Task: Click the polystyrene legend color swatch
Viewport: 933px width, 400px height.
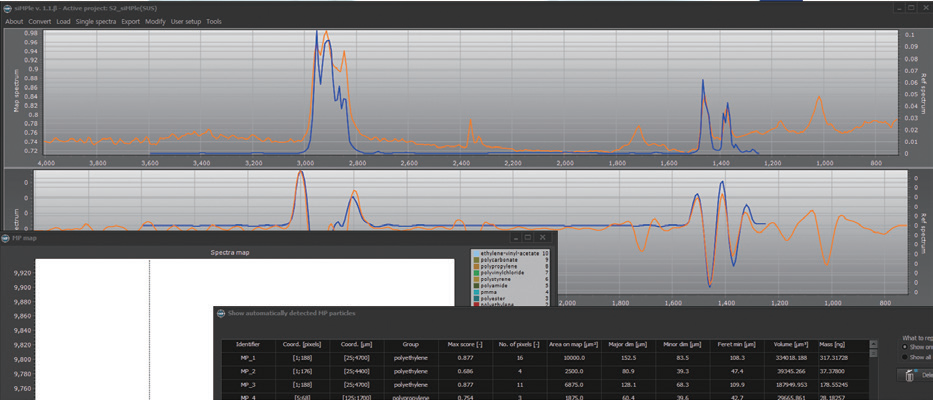Action: (x=475, y=279)
